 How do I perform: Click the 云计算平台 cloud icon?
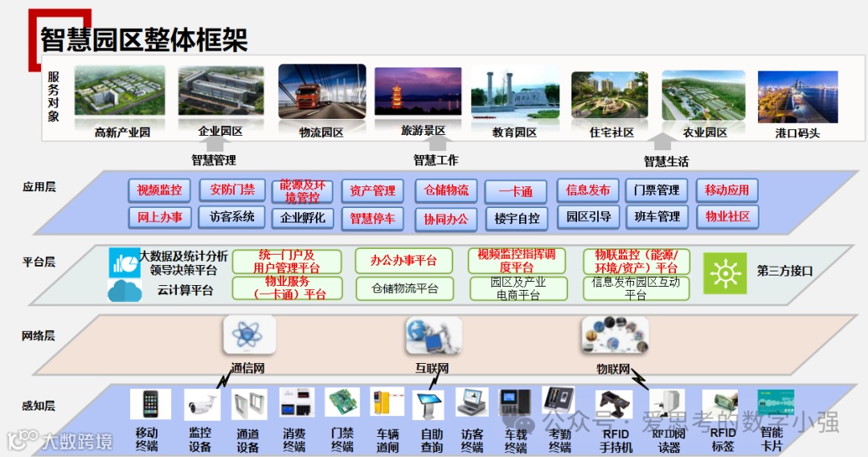pyautogui.click(x=125, y=291)
